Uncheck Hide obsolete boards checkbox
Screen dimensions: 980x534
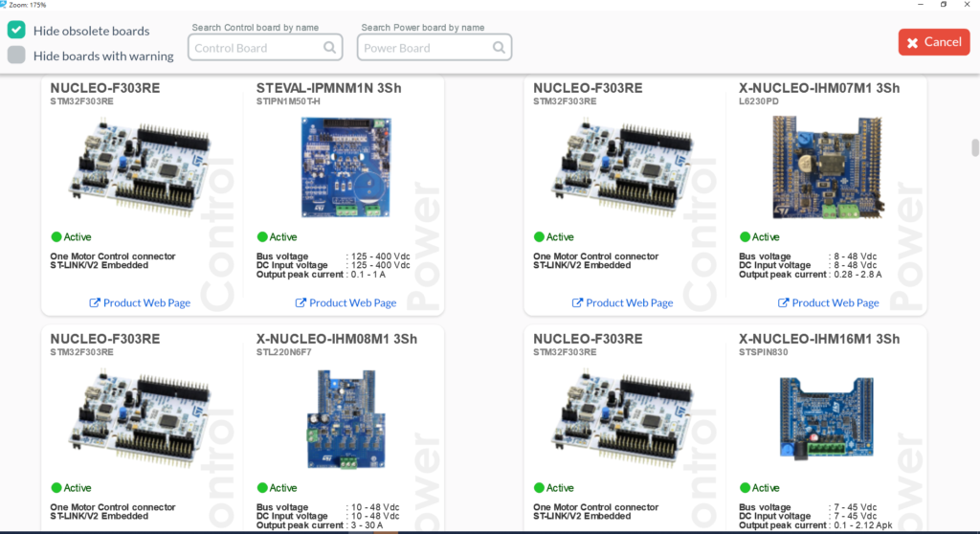pyautogui.click(x=16, y=30)
